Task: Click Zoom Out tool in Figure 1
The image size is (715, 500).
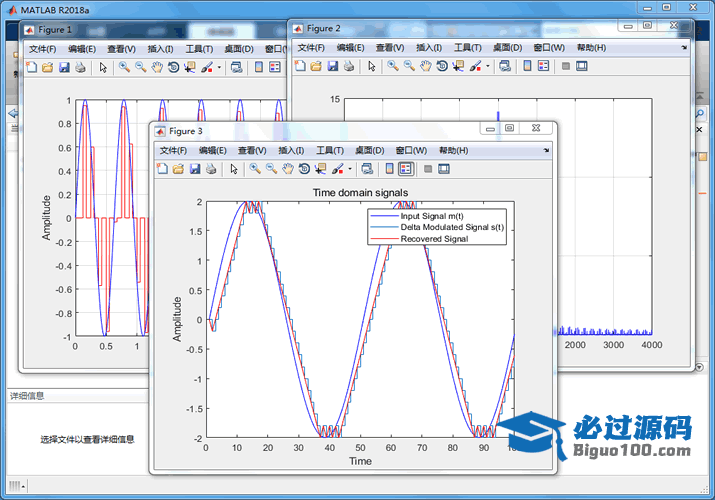Action: coord(141,67)
